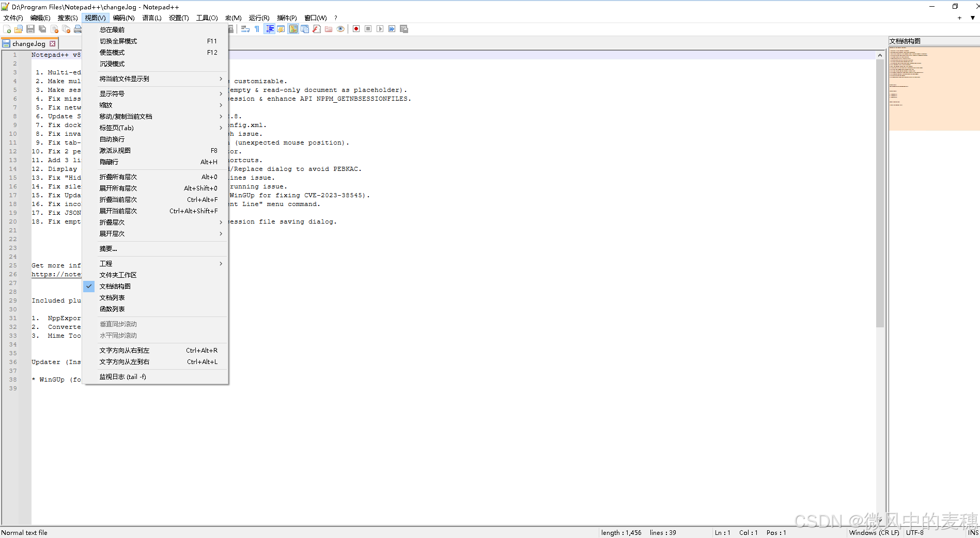
Task: Switch to the change.log tab
Action: tap(29, 44)
